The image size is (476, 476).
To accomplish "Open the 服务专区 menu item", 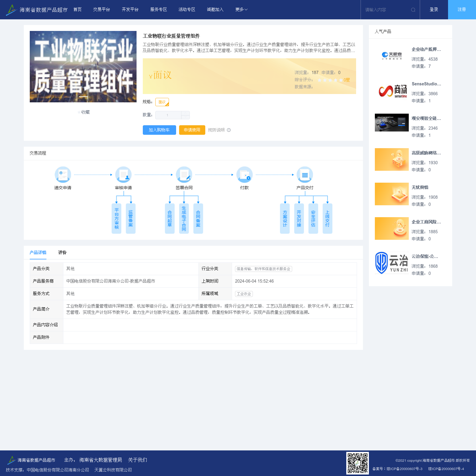I will coord(159,10).
